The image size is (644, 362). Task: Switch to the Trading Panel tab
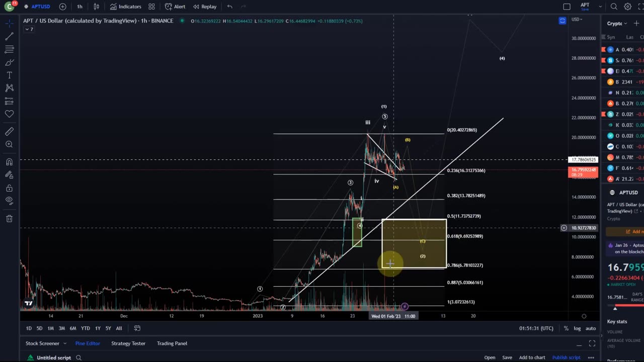point(172,343)
